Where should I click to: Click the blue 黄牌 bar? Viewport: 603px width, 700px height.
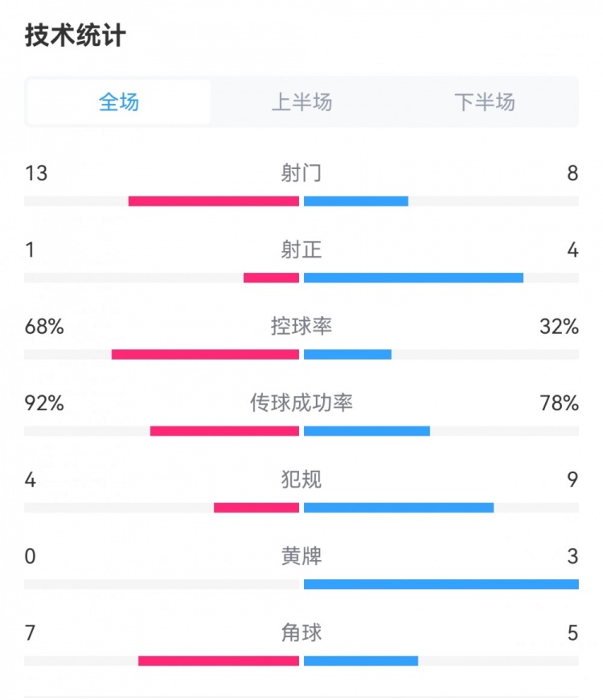coord(441,584)
